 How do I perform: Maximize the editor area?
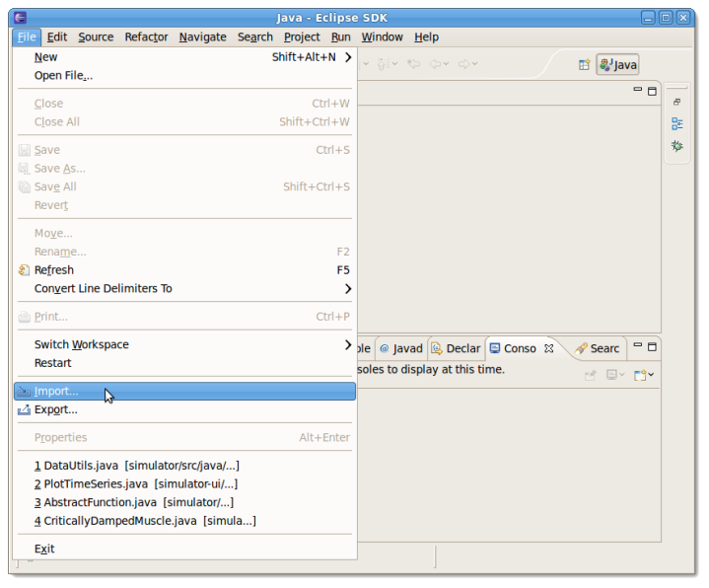pos(652,92)
